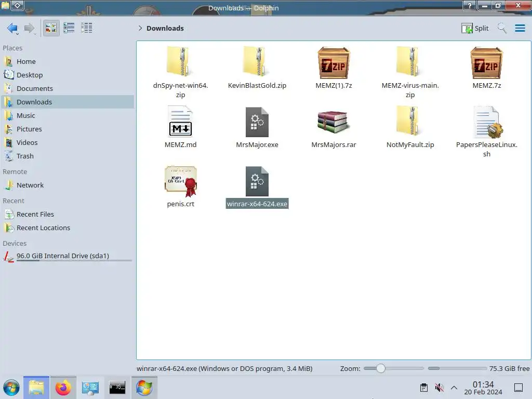Click the zoom slider handle
Screen dimensions: 532x399
click(x=381, y=368)
